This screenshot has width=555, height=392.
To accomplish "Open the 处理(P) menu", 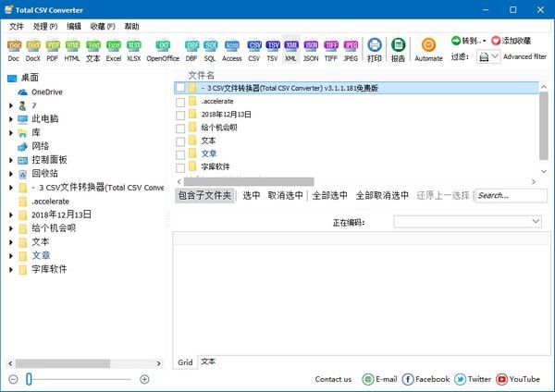I will pos(45,27).
